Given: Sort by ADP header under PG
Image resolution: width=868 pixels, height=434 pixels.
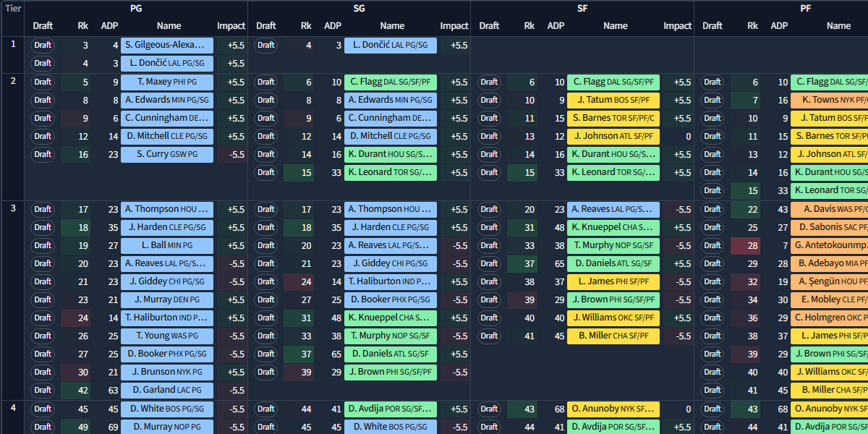Looking at the screenshot, I should click(x=110, y=26).
